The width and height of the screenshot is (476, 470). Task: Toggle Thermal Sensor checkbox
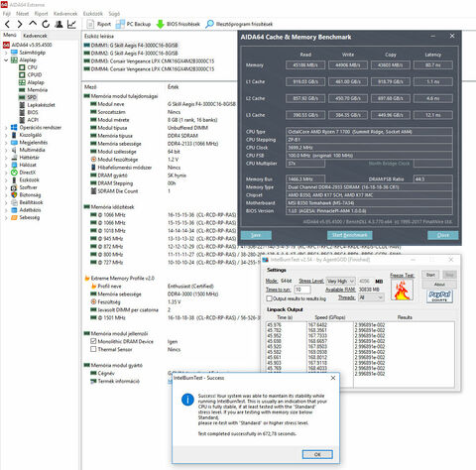[93, 349]
